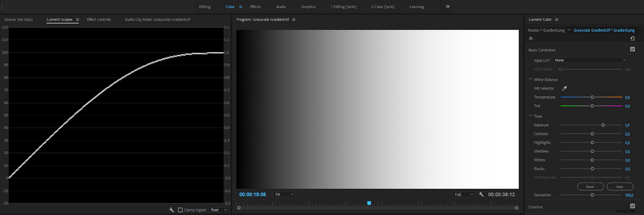Click the Auto tone button
Image resolution: width=644 pixels, height=215 pixels.
(620, 187)
